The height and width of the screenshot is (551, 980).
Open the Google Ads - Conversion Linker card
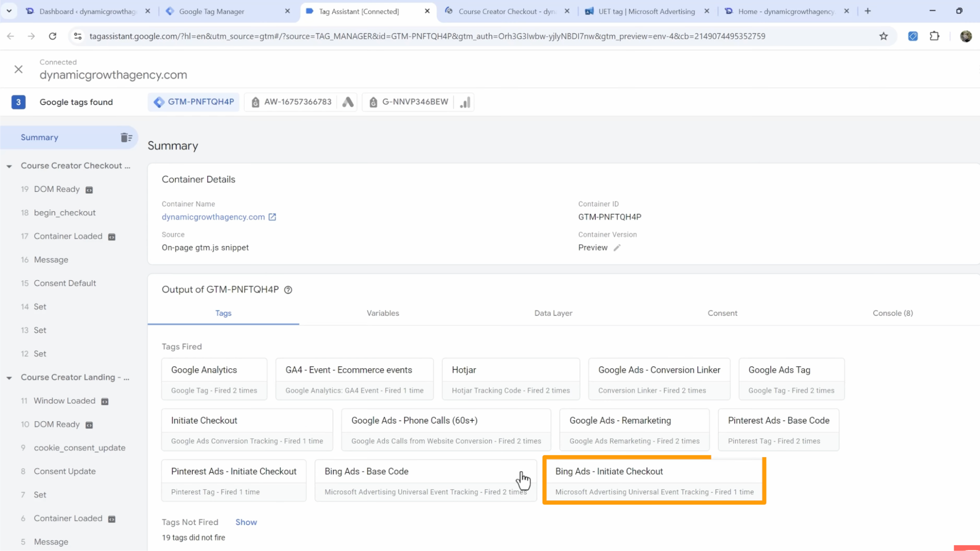659,379
